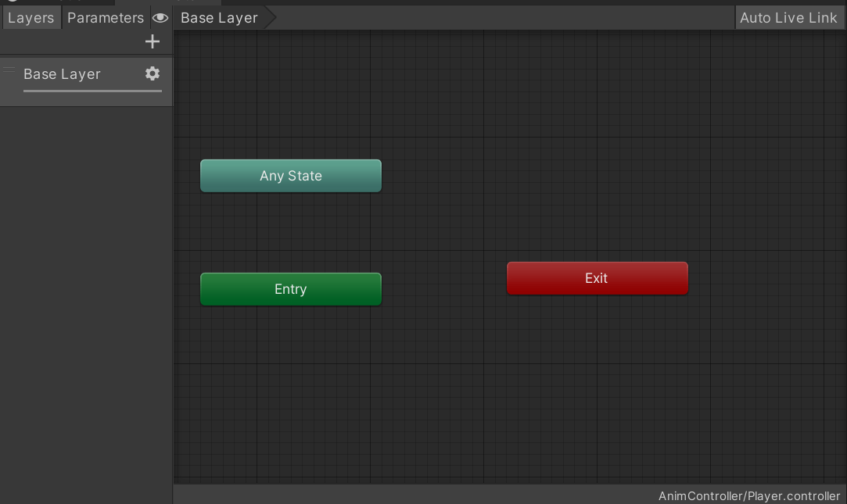The height and width of the screenshot is (504, 847).
Task: Select the red Exit state node
Action: point(597,278)
